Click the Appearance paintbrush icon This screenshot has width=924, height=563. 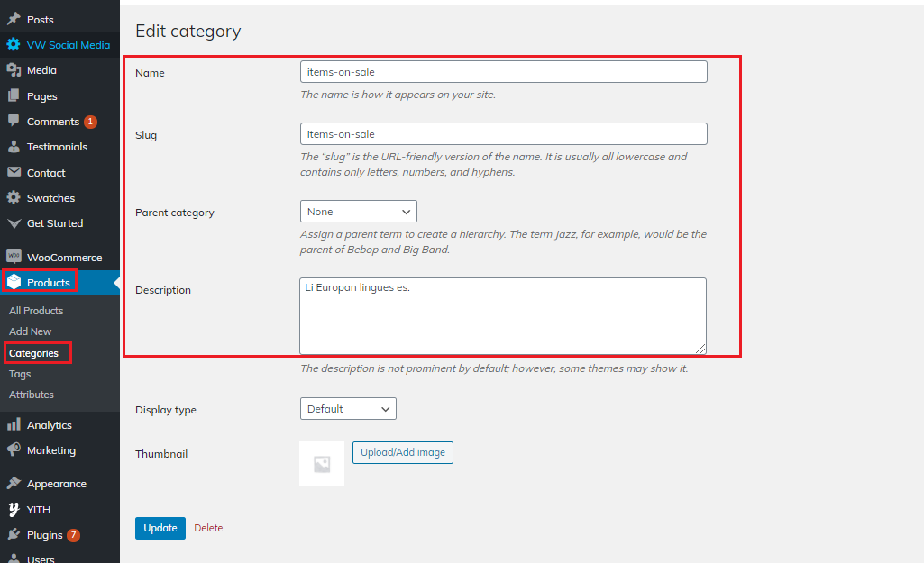point(14,484)
